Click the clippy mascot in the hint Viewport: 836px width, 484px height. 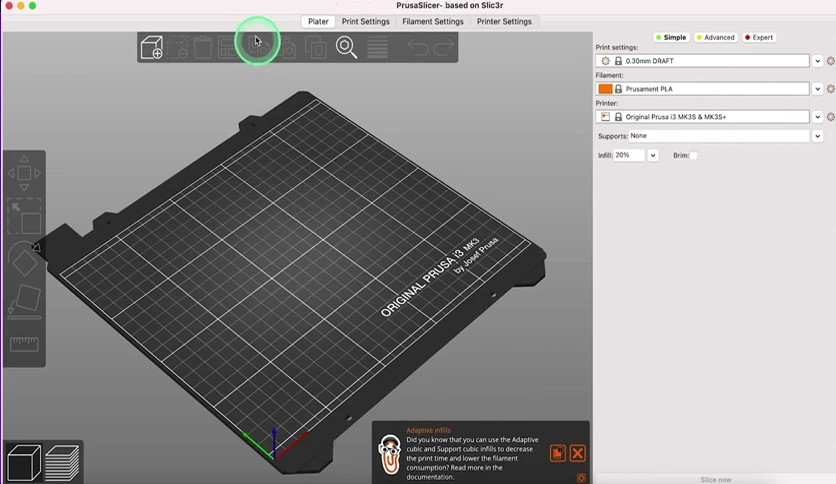point(390,455)
